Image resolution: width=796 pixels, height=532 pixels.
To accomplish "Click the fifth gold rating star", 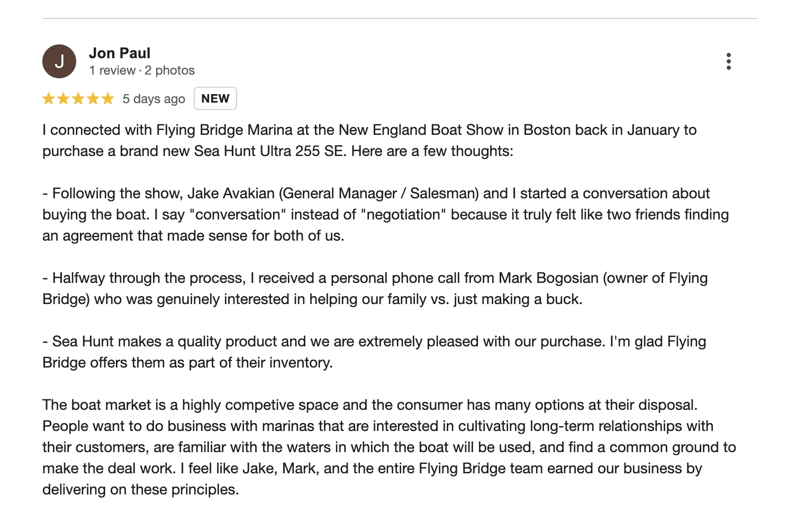I will point(108,99).
